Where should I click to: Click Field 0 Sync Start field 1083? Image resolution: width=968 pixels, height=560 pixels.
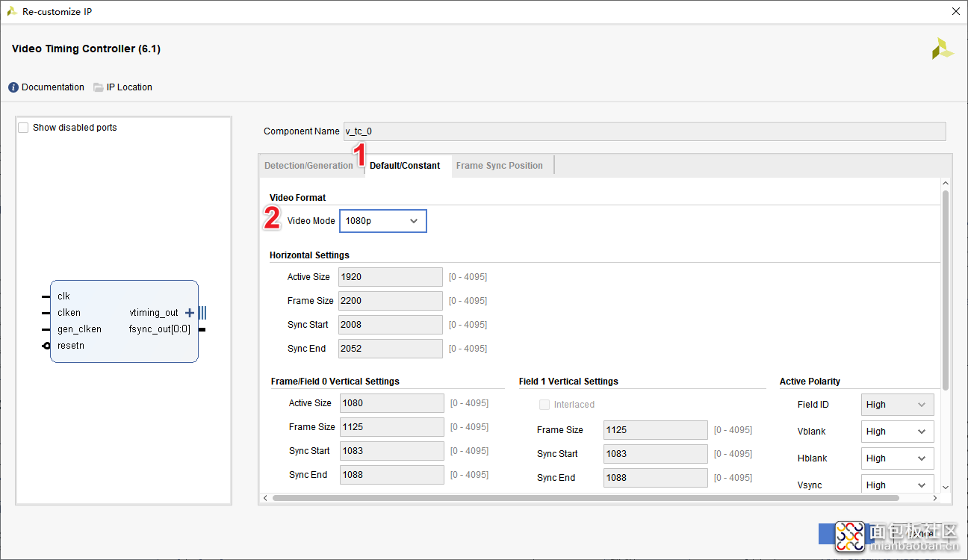point(392,451)
